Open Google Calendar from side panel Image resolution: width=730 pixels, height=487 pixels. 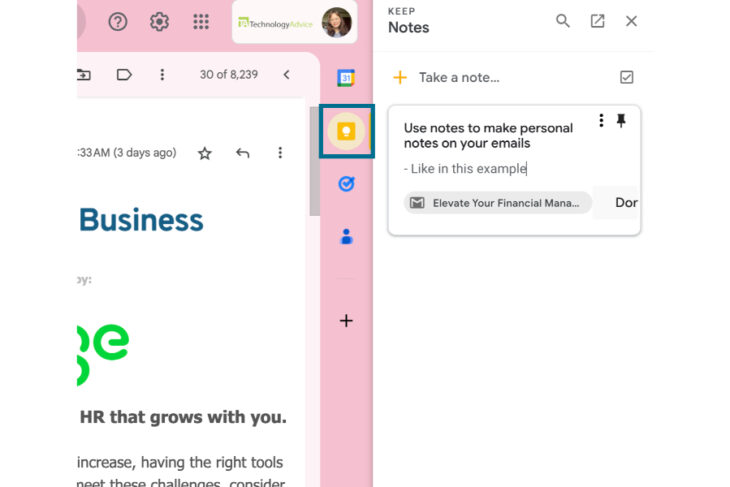pos(346,78)
